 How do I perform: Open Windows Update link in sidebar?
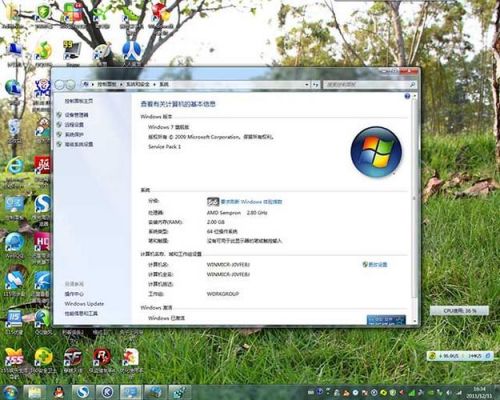84,304
